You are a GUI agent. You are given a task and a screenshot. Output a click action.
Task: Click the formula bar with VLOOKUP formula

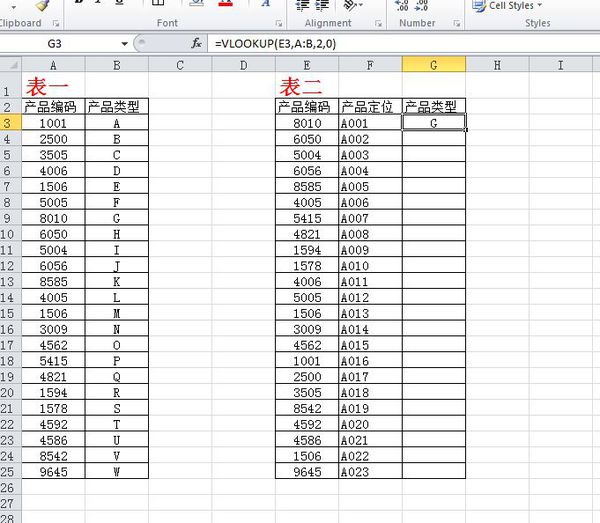pos(404,44)
